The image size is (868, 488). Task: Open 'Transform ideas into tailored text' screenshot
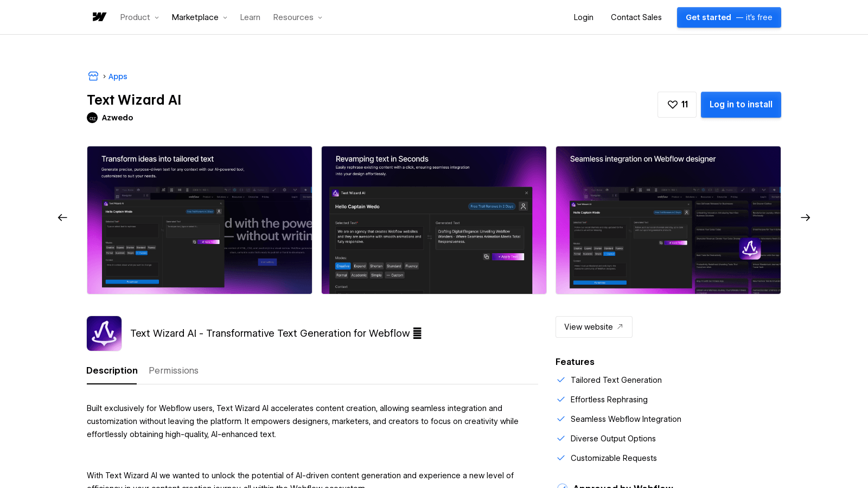pos(200,220)
